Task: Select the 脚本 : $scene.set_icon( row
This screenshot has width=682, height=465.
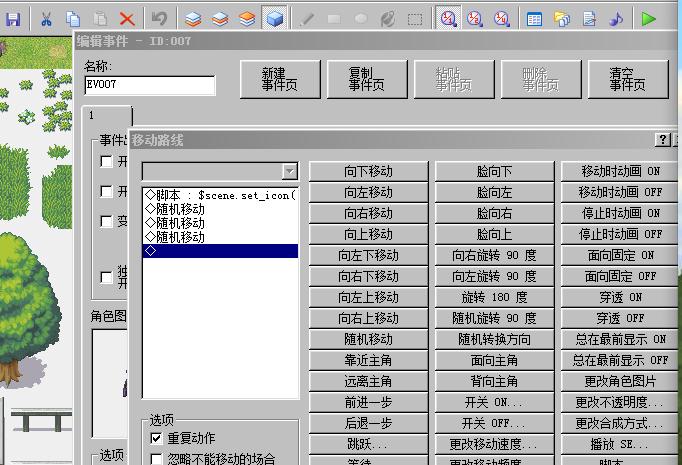Action: (221, 195)
